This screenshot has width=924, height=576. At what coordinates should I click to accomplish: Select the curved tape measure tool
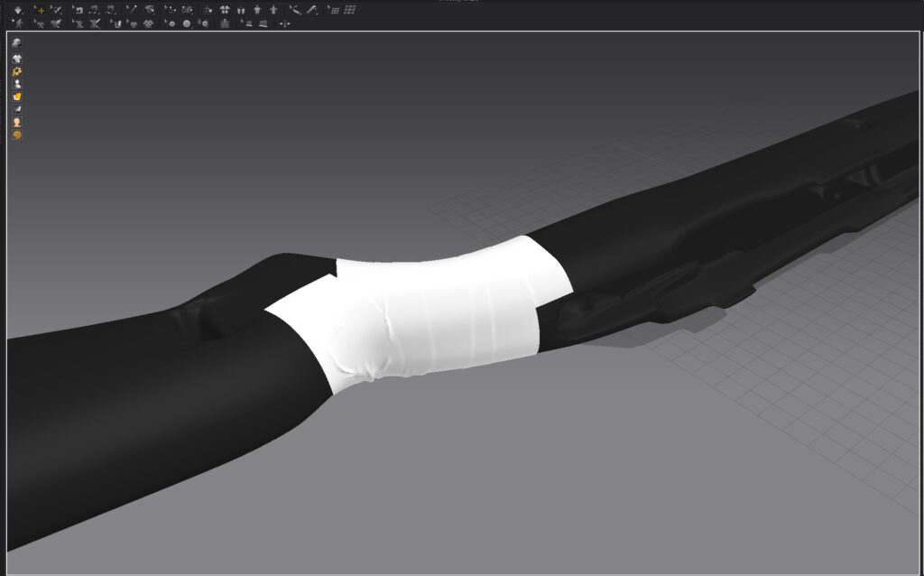pos(295,10)
